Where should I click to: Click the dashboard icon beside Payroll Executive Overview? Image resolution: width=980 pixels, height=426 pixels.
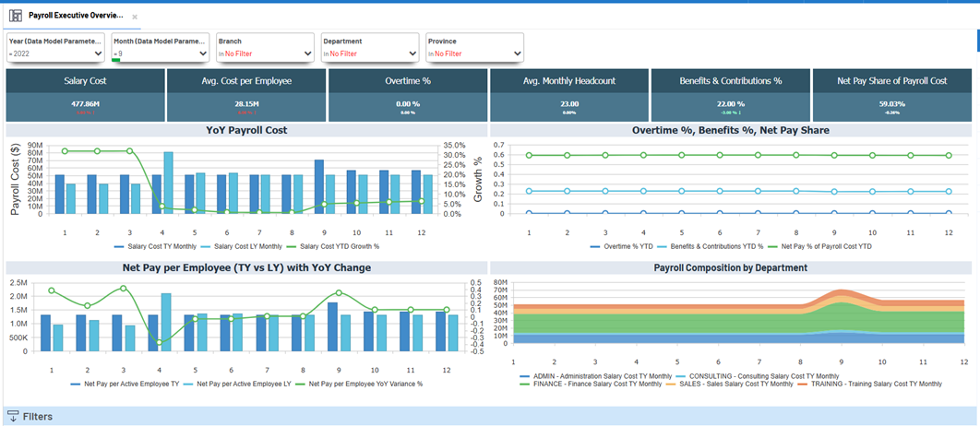[15, 16]
